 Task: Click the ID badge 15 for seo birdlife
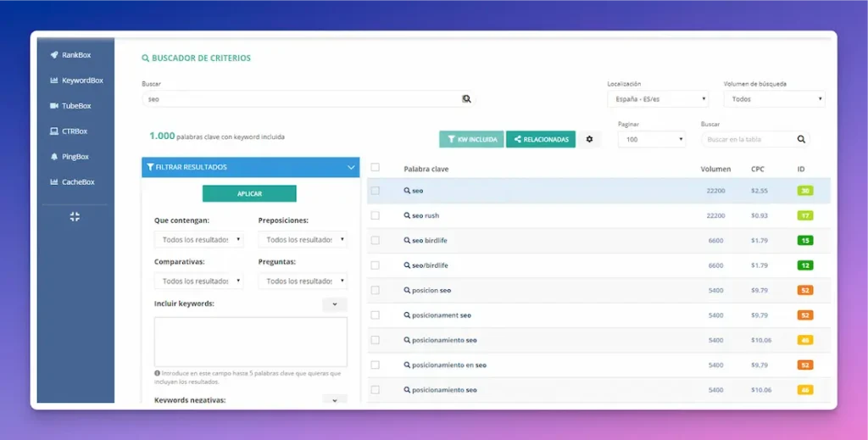tap(805, 240)
